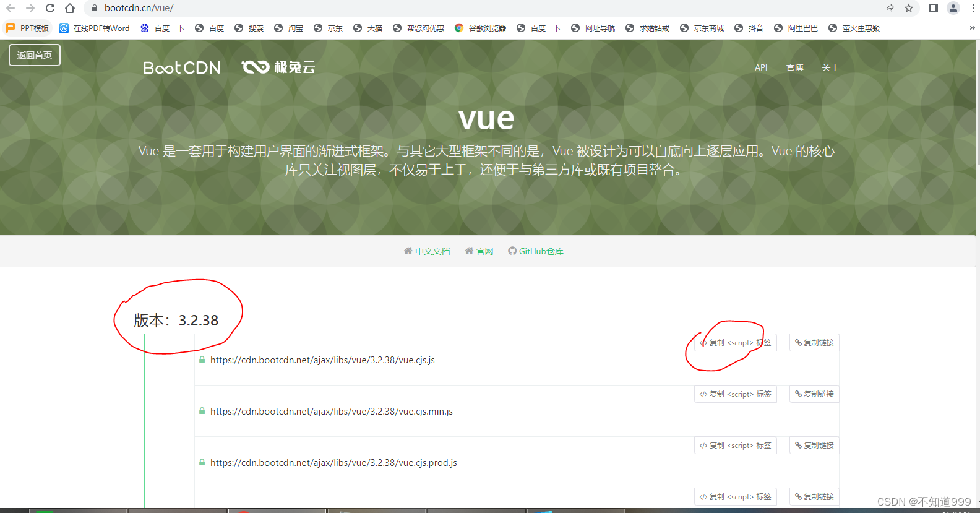This screenshot has width=980, height=513.
Task: Open the 帮您淘优惠 bookmark
Action: tap(419, 28)
